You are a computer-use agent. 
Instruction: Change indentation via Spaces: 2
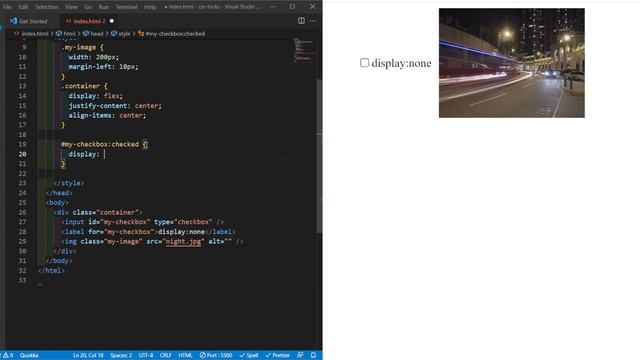(x=121, y=355)
